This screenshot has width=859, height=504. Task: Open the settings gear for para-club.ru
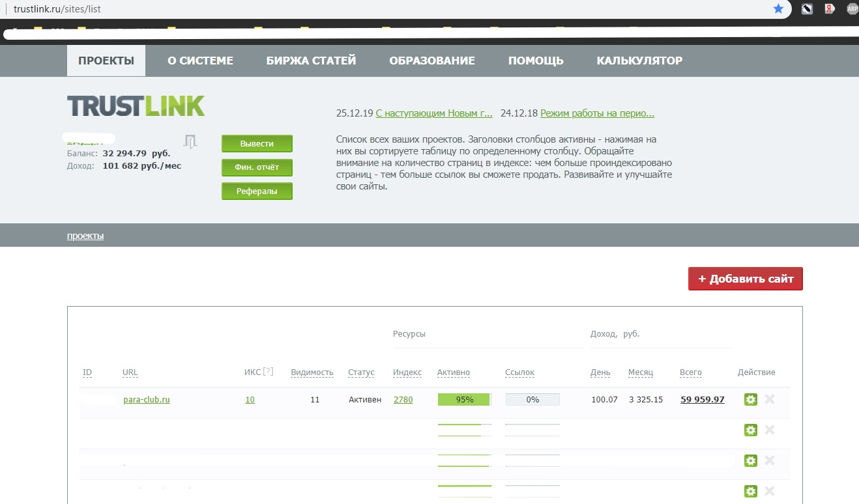click(751, 399)
